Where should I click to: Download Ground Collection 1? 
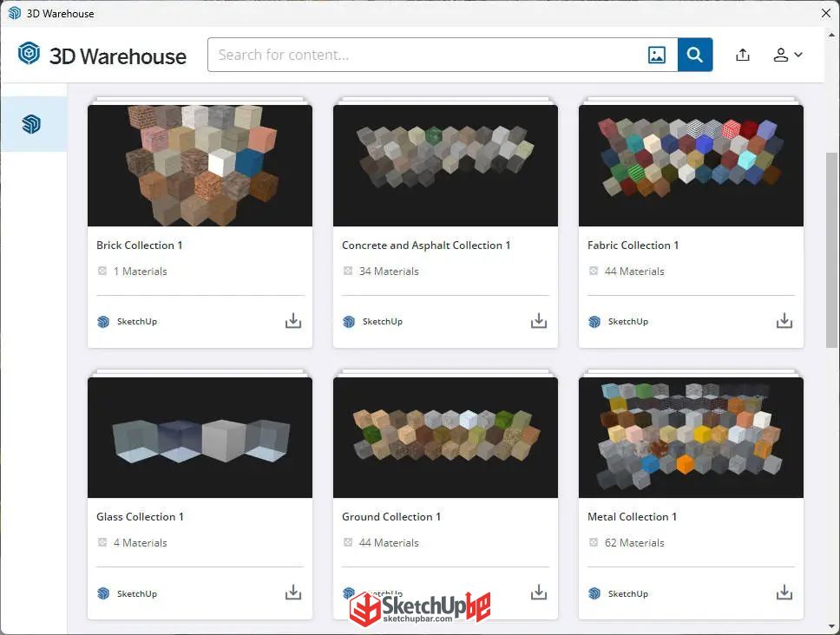tap(538, 592)
